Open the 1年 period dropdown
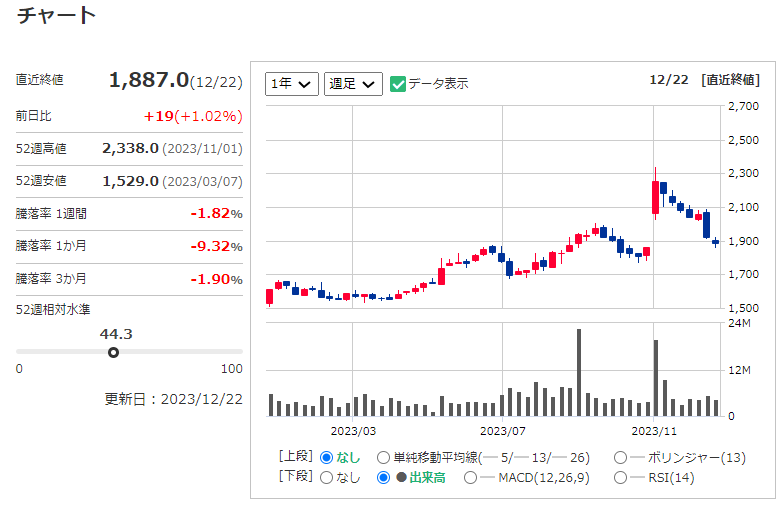784x506 pixels. pyautogui.click(x=292, y=84)
